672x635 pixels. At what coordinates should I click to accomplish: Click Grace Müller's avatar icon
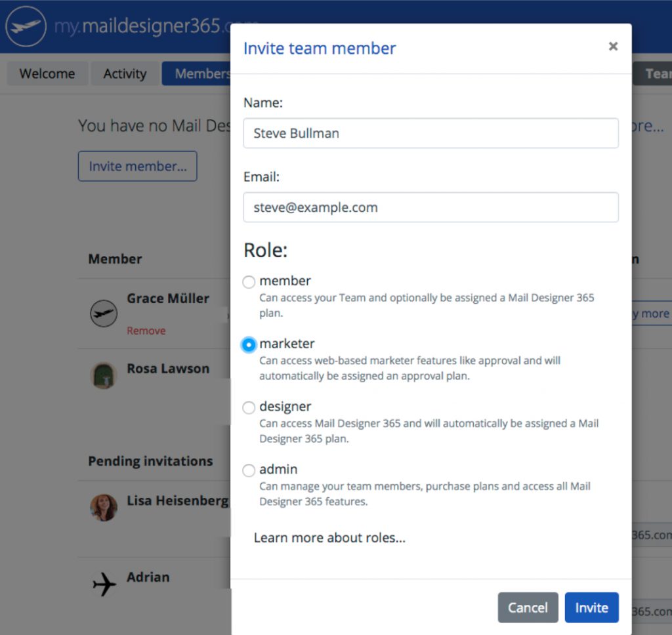click(x=104, y=313)
